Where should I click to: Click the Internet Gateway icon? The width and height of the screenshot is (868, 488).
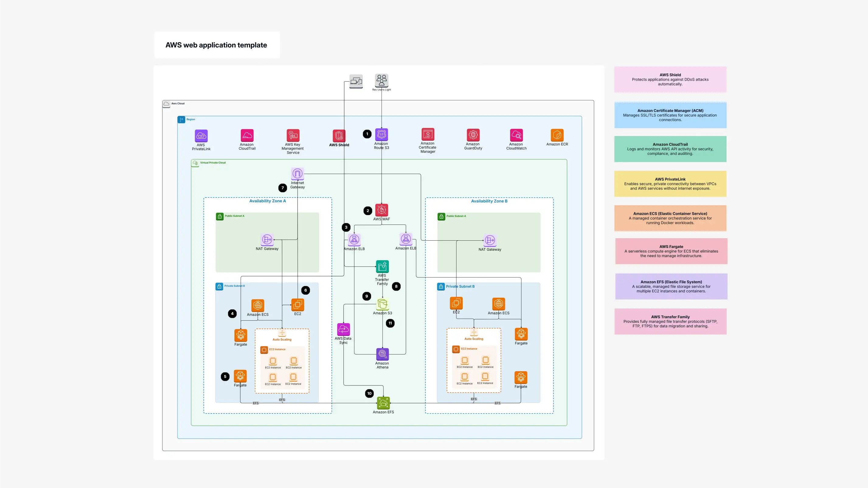pos(297,173)
